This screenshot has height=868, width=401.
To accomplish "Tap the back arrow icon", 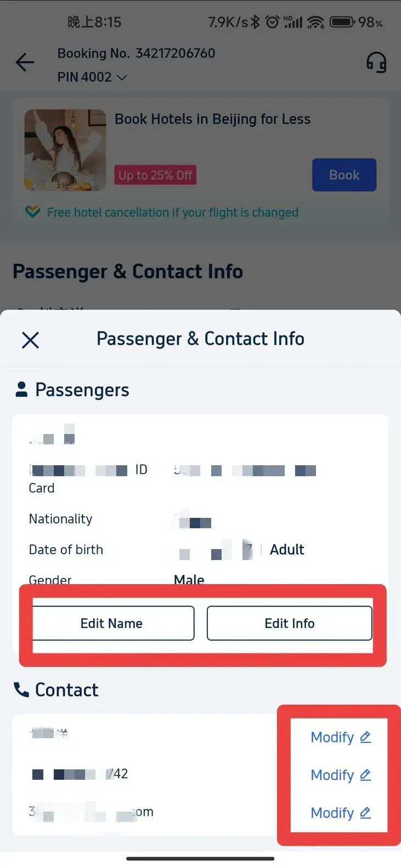I will pyautogui.click(x=25, y=62).
